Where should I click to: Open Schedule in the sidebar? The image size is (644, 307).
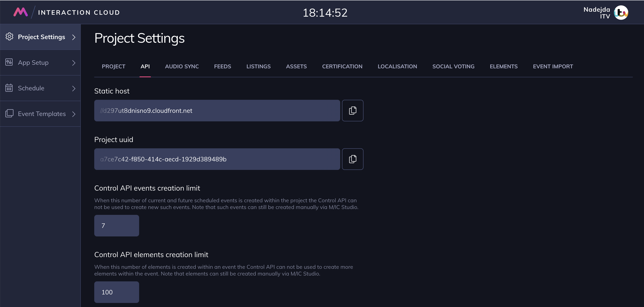[40, 88]
